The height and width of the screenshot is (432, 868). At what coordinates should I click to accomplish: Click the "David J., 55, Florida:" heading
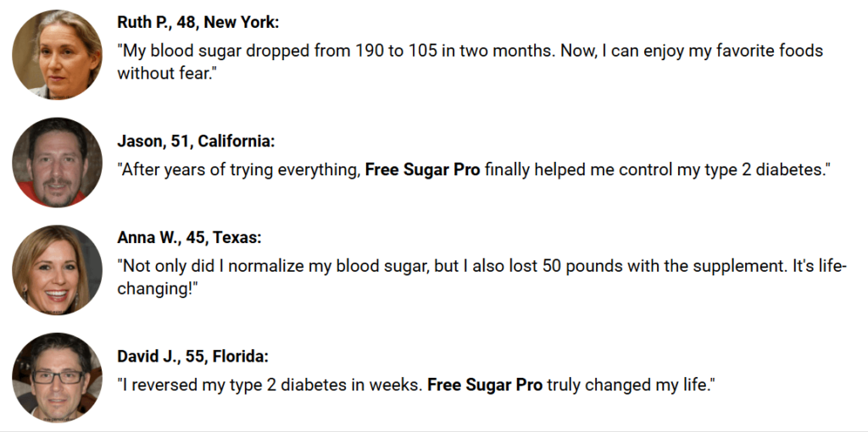coord(192,357)
